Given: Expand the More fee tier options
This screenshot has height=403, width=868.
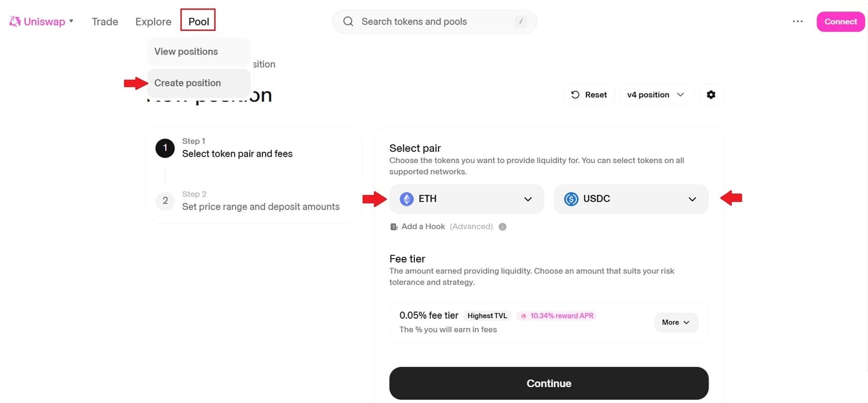Looking at the screenshot, I should pos(676,322).
